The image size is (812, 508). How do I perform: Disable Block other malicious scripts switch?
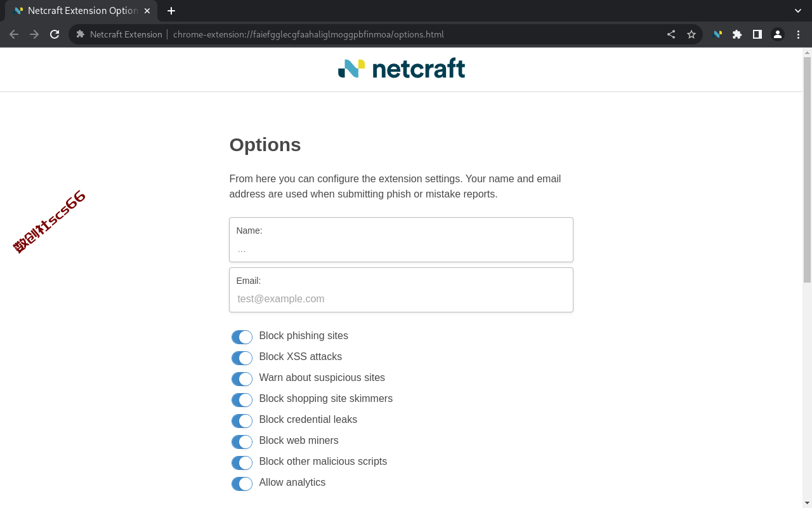coord(242,462)
